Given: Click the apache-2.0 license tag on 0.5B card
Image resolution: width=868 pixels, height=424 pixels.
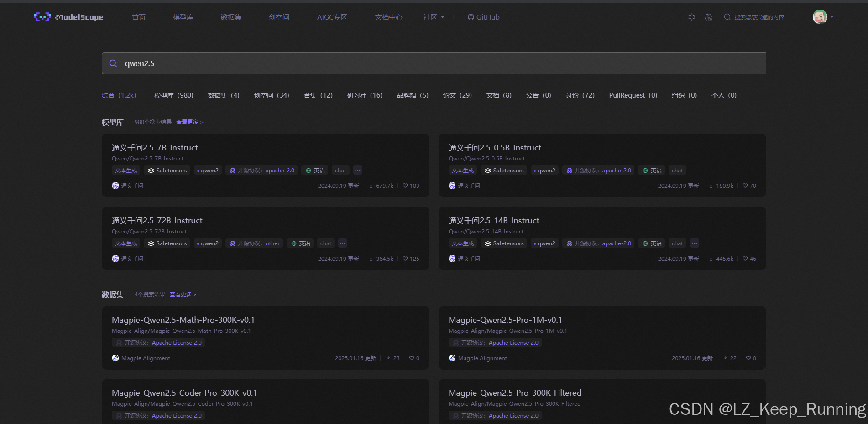Looking at the screenshot, I should [x=599, y=171].
